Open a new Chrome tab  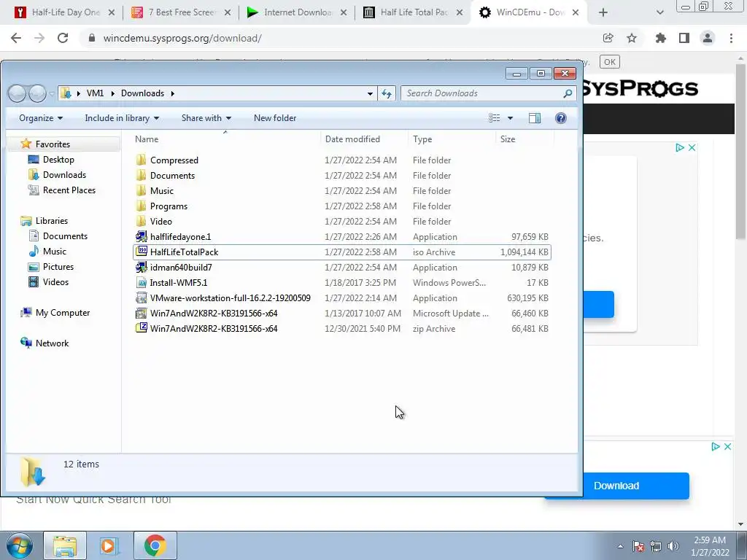(x=603, y=12)
